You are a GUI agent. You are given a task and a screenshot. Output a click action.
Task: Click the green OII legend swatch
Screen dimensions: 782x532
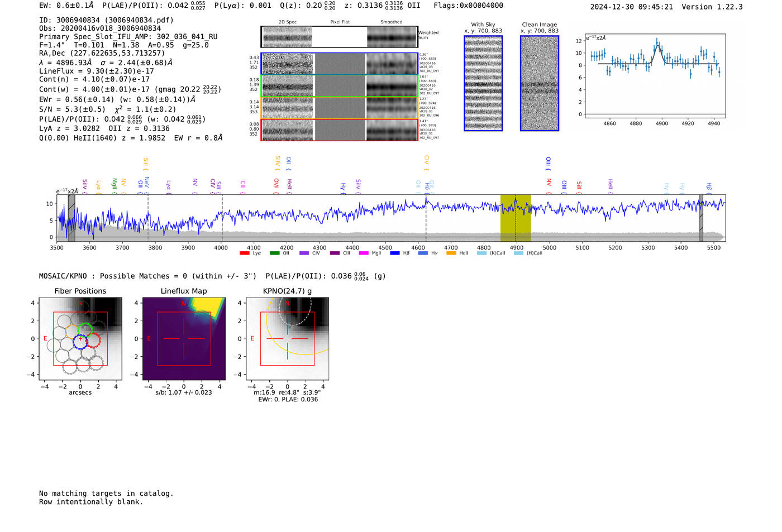pos(274,253)
